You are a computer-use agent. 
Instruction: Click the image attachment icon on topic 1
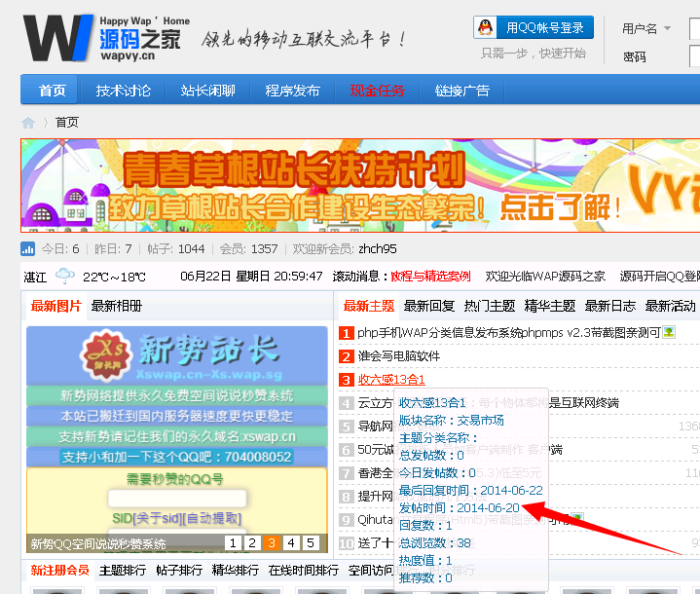[x=668, y=332]
